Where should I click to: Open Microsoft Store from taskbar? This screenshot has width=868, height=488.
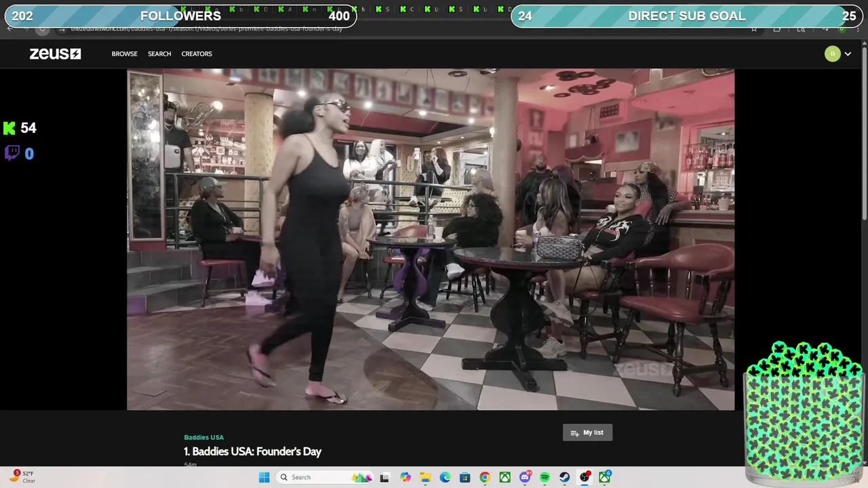(x=465, y=477)
